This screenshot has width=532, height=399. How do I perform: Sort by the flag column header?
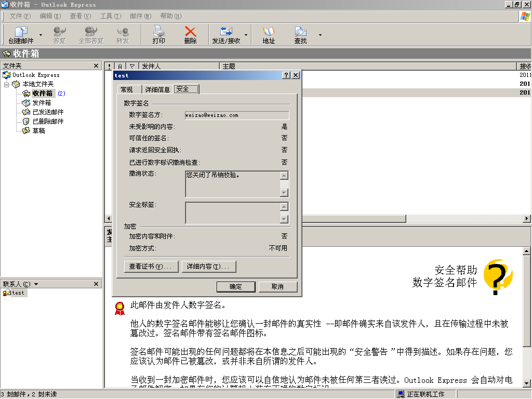pyautogui.click(x=132, y=66)
